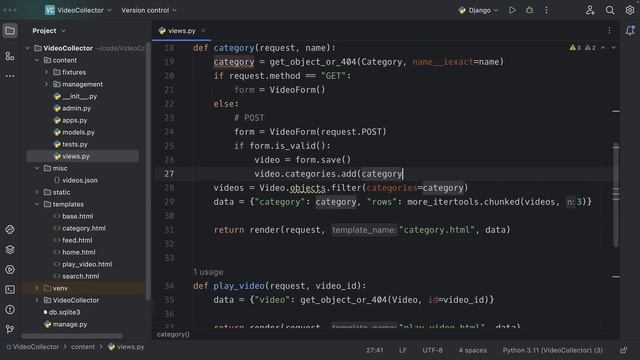Expand the fixtures folder

coord(46,72)
